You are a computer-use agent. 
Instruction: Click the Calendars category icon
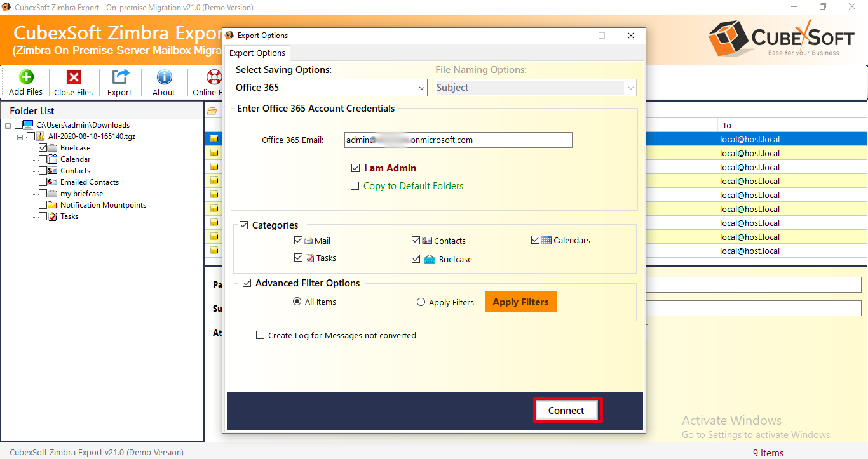[x=546, y=240]
